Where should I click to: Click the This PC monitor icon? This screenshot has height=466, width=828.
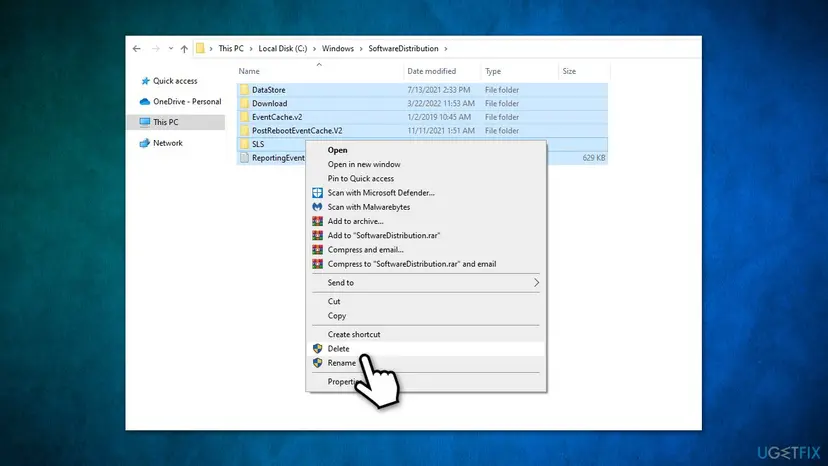coord(145,122)
